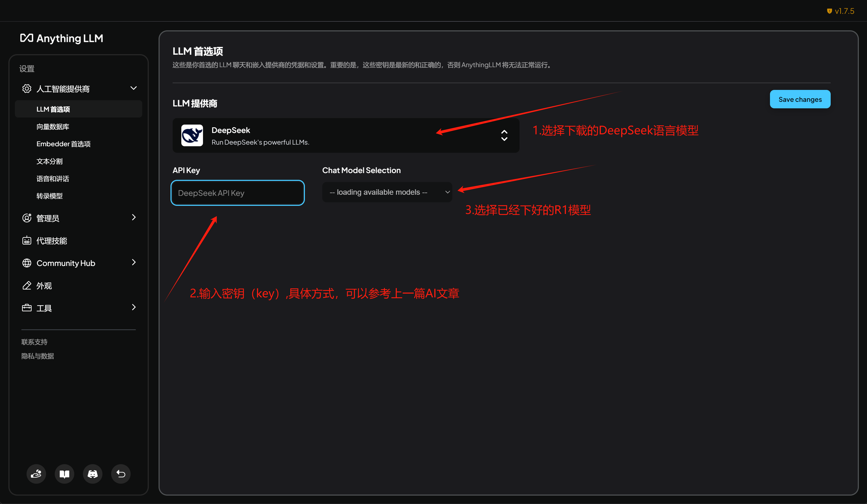Viewport: 867px width, 504px height.
Task: Select 向量数据库 in sidebar
Action: click(x=53, y=126)
